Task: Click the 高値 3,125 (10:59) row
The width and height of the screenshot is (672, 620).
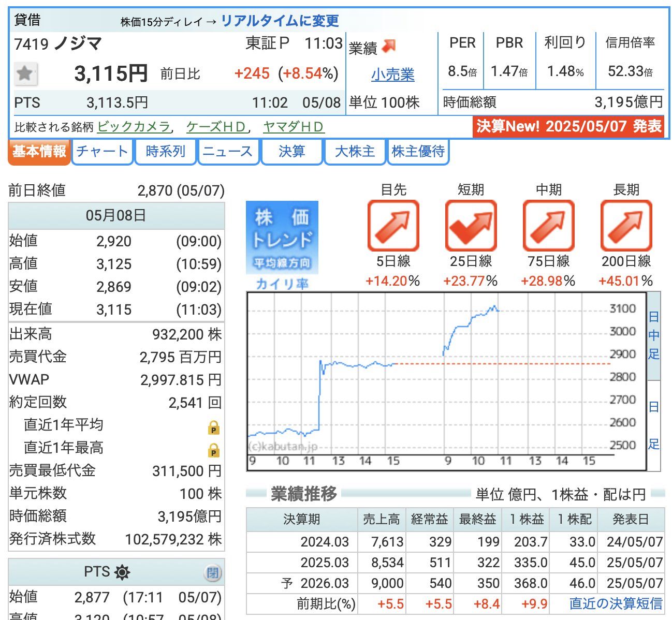Action: 116,264
